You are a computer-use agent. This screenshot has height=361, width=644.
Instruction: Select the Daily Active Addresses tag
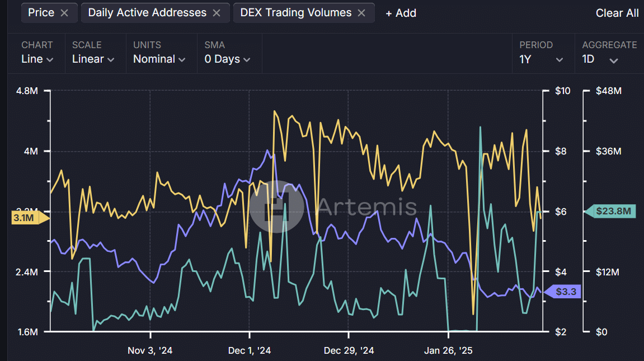(x=147, y=13)
